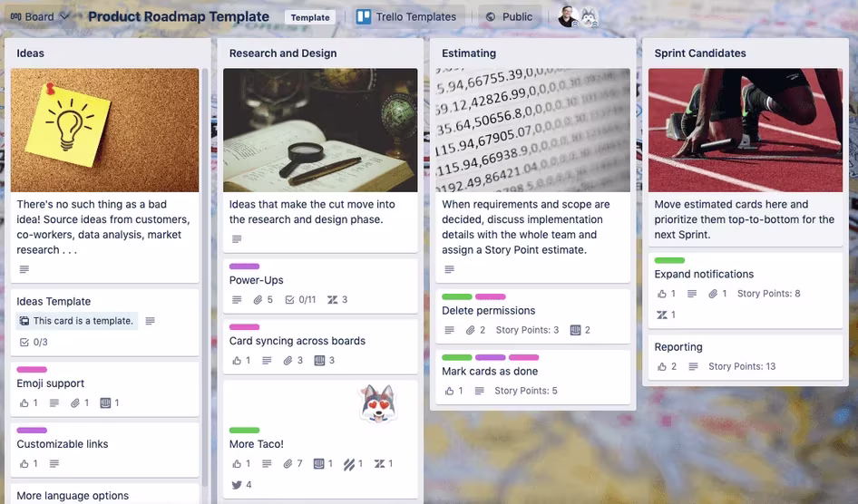Click the Trello cards icon on Emoji support

coord(105,403)
